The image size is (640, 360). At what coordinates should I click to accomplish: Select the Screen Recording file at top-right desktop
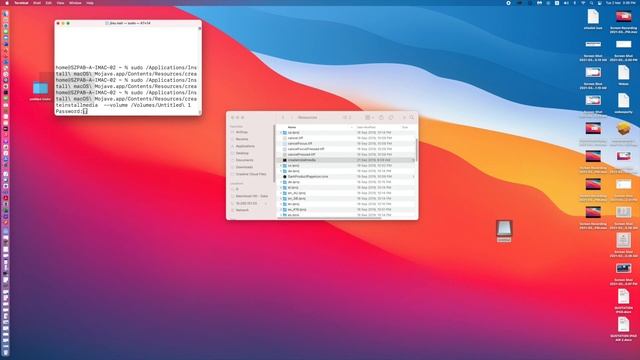[623, 22]
